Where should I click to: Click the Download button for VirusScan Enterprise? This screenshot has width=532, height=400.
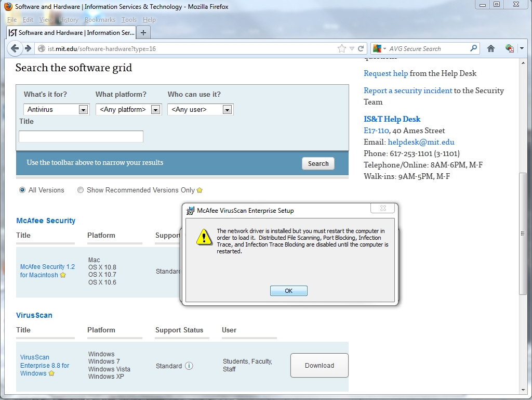click(x=319, y=366)
